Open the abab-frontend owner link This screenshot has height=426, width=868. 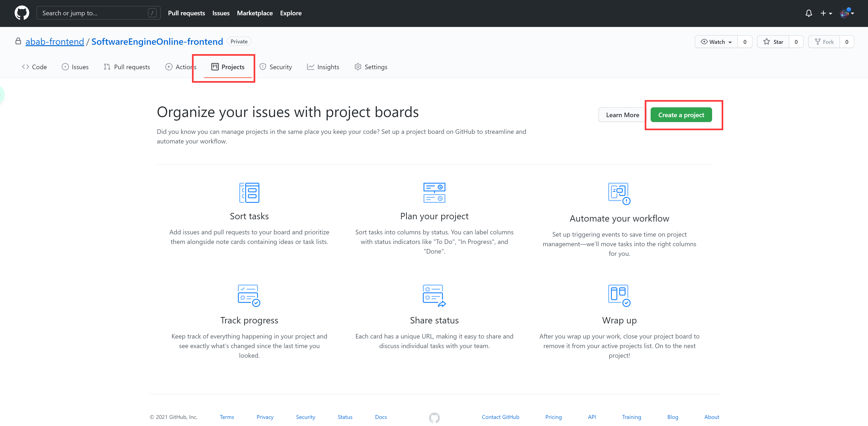[55, 41]
